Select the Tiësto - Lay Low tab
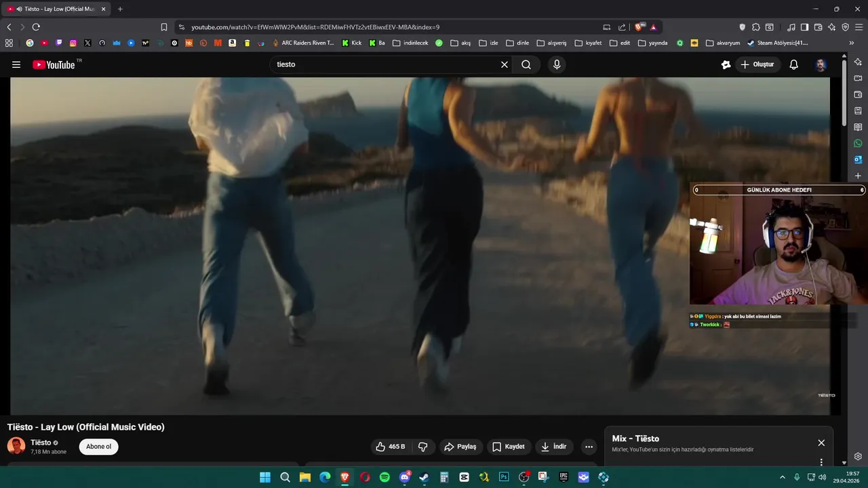 click(x=56, y=9)
